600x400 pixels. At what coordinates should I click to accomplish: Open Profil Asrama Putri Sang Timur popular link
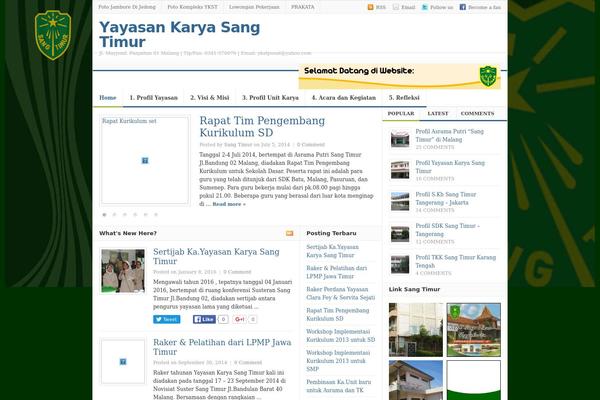450,136
